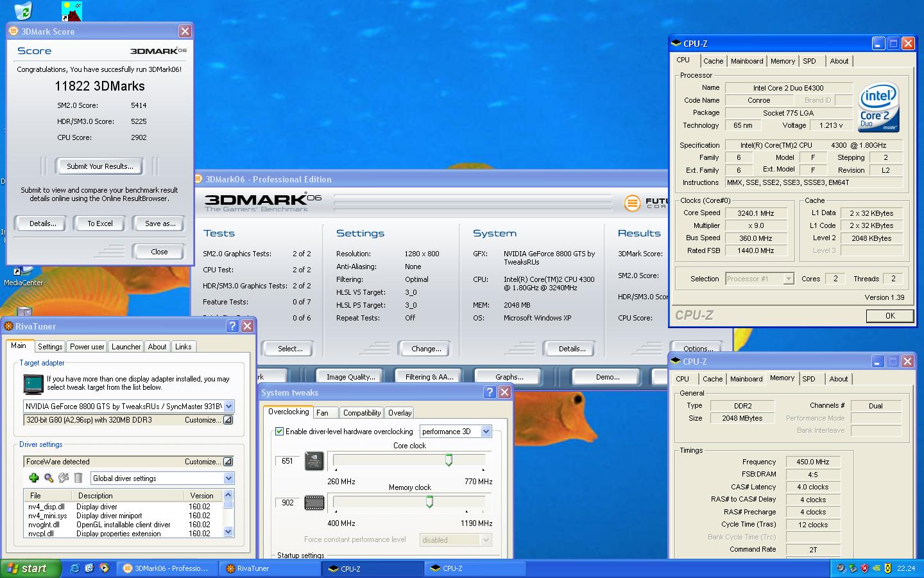The image size is (924, 578).
Task: Click the monitor icon in Target adapter group
Action: 33,383
